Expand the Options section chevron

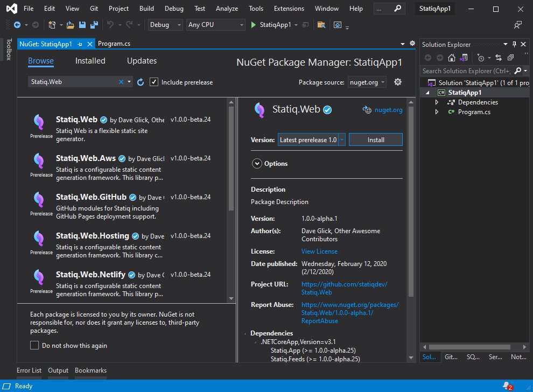pos(257,164)
